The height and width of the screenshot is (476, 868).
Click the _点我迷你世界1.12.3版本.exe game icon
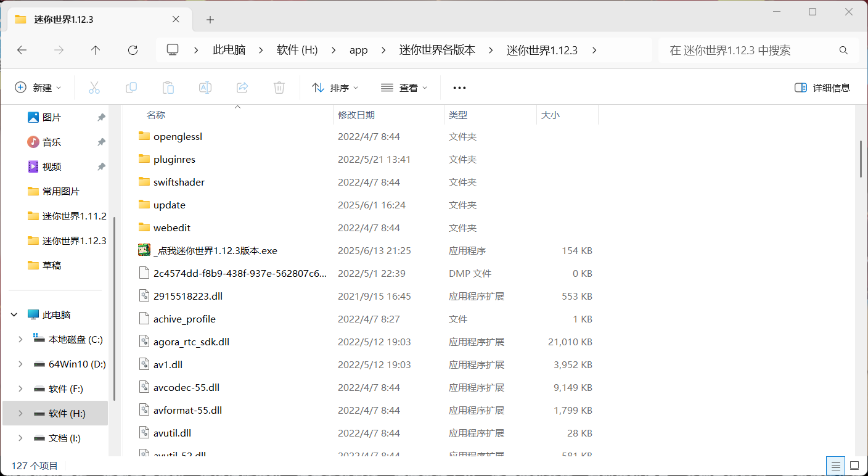[x=144, y=250]
